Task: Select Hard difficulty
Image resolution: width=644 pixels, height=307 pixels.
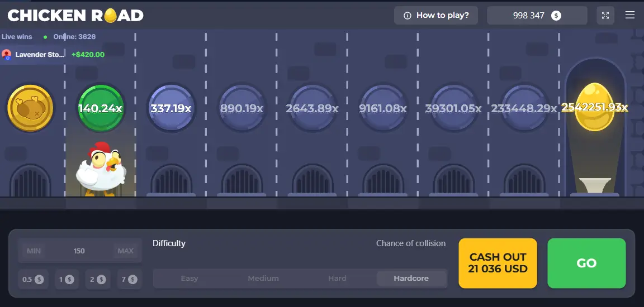Action: [337, 279]
